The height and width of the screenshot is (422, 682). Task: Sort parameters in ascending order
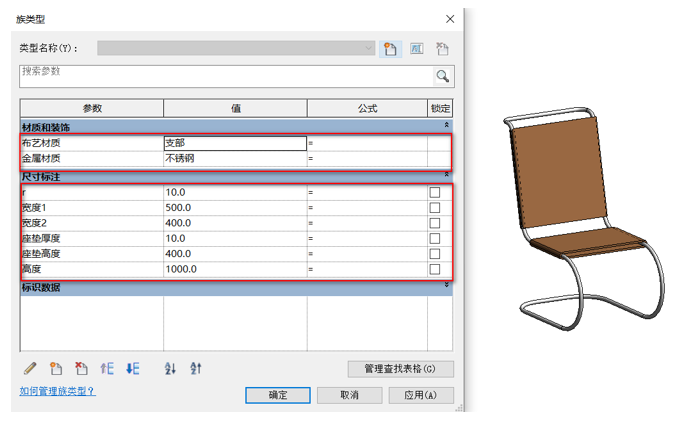(x=170, y=368)
